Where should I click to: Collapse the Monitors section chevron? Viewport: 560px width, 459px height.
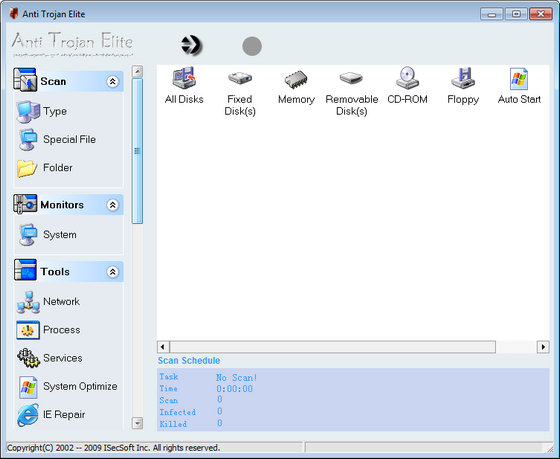[112, 205]
